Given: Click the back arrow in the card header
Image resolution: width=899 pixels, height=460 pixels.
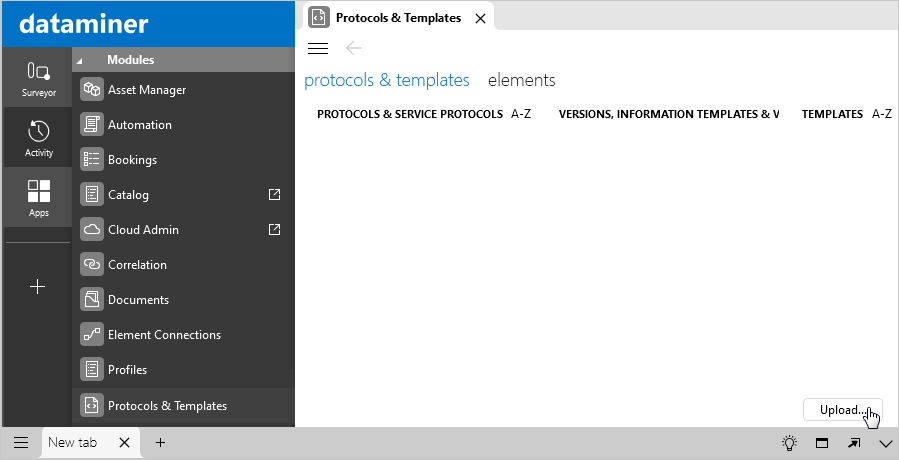Looking at the screenshot, I should pyautogui.click(x=354, y=48).
